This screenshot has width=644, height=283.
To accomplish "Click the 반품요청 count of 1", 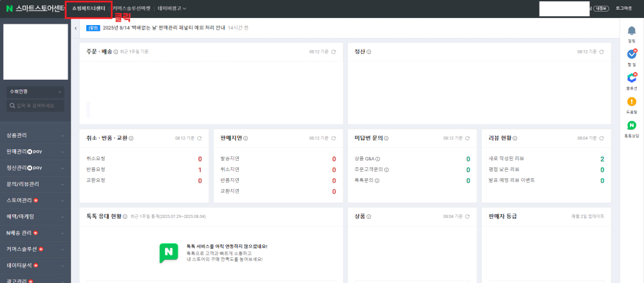I will click(x=200, y=170).
